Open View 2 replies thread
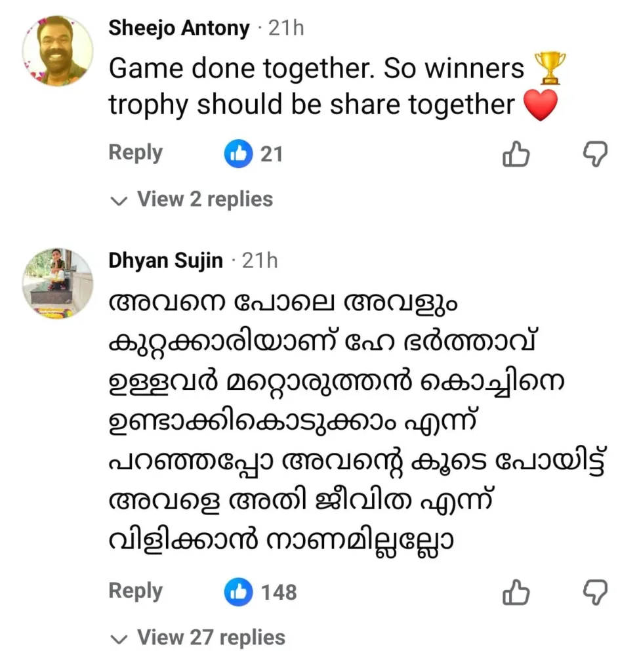The image size is (639, 672). 204,199
